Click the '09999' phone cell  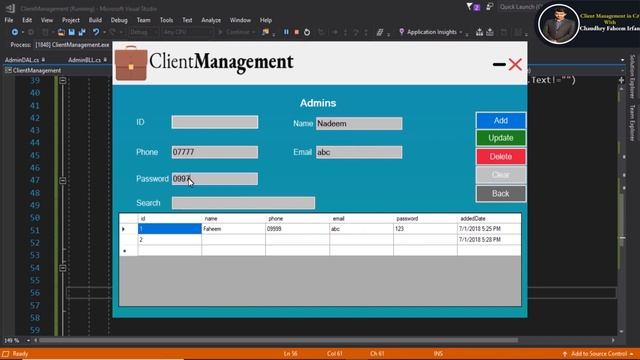298,229
